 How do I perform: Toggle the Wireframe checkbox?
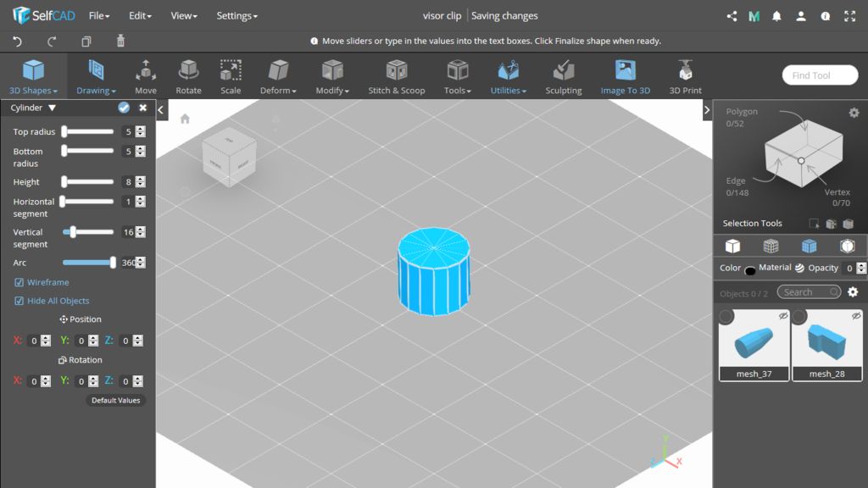[x=19, y=282]
